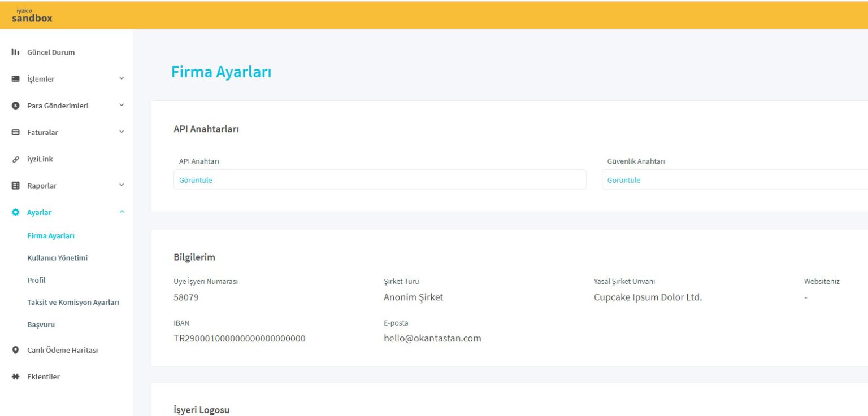Click the Canlı Ödeme Haritası pin icon

[15, 350]
